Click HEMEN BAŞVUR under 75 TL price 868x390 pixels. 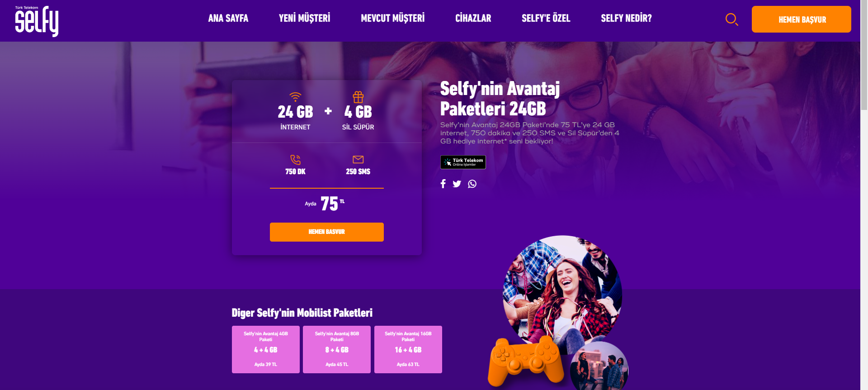coord(327,232)
